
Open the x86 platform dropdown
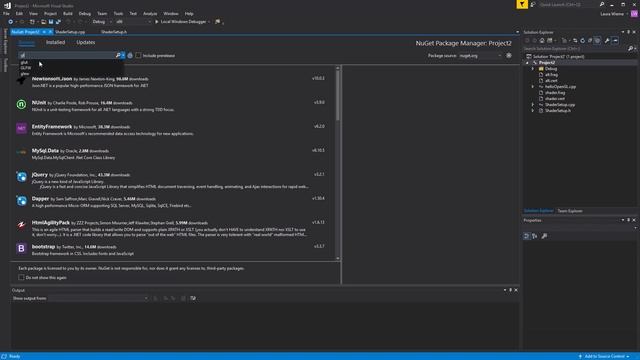[x=133, y=22]
